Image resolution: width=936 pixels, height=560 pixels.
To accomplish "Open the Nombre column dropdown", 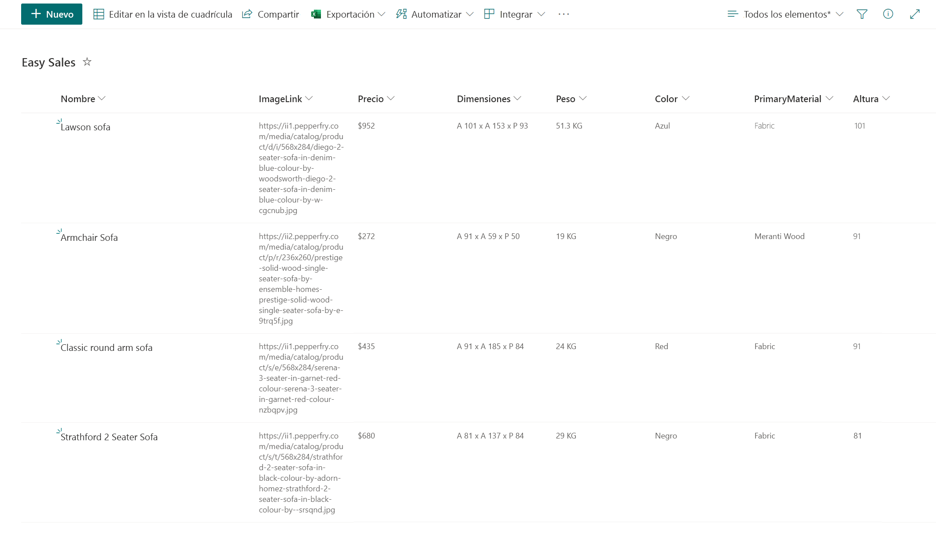I will tap(103, 99).
